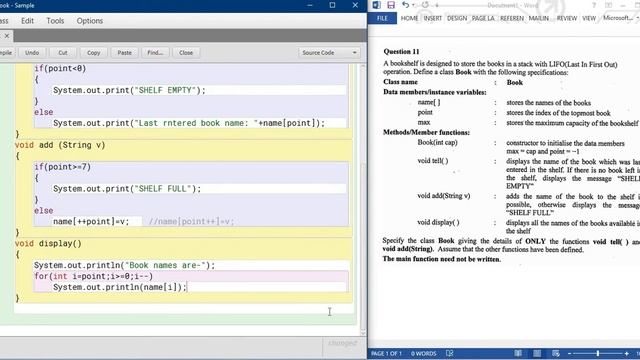Open the Tools menu in BlueJ editor

coord(55,21)
